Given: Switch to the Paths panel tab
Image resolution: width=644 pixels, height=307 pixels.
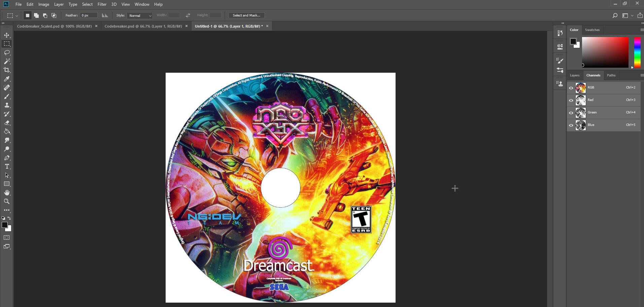Looking at the screenshot, I should [611, 75].
